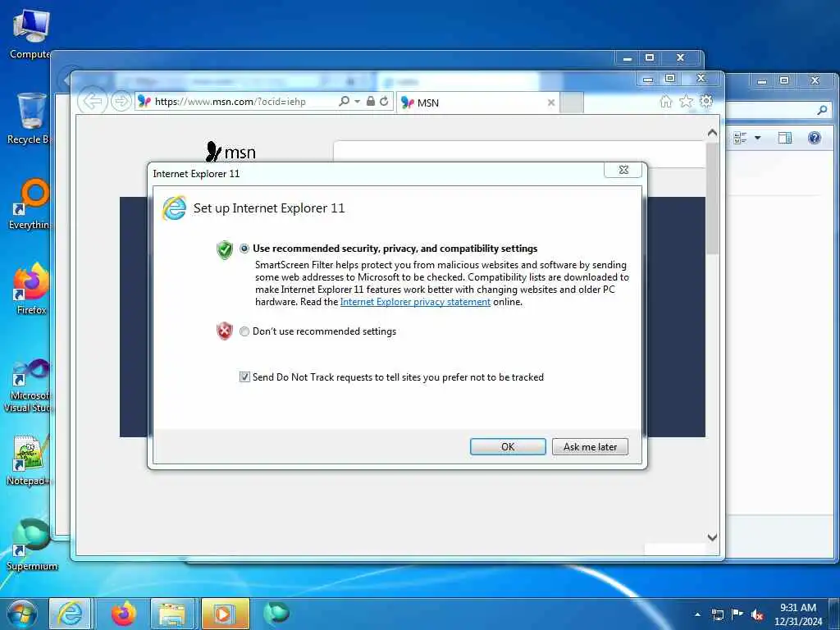This screenshot has width=840, height=630.
Task: Click the Internet Explorer taskbar icon
Action: [x=71, y=614]
